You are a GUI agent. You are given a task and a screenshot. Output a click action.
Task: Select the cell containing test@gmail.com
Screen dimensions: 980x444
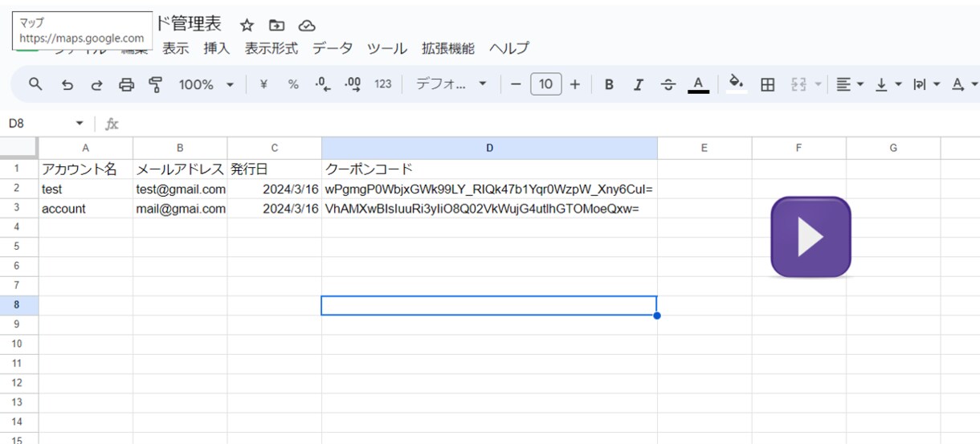pos(180,189)
